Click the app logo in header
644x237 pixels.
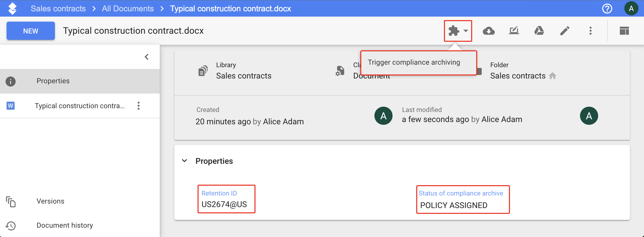(12, 9)
